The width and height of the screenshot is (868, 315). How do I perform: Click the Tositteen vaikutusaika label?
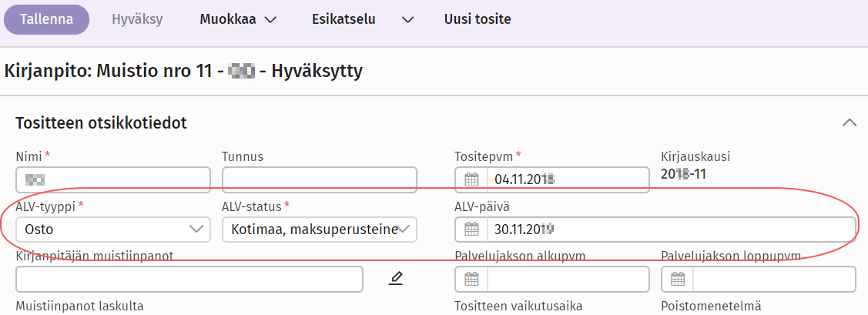[518, 306]
